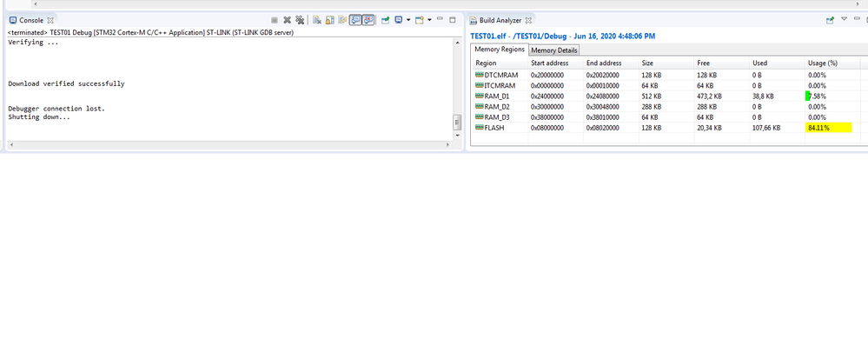The width and height of the screenshot is (868, 359).
Task: Clear the Console with the document-X icon
Action: [x=317, y=20]
